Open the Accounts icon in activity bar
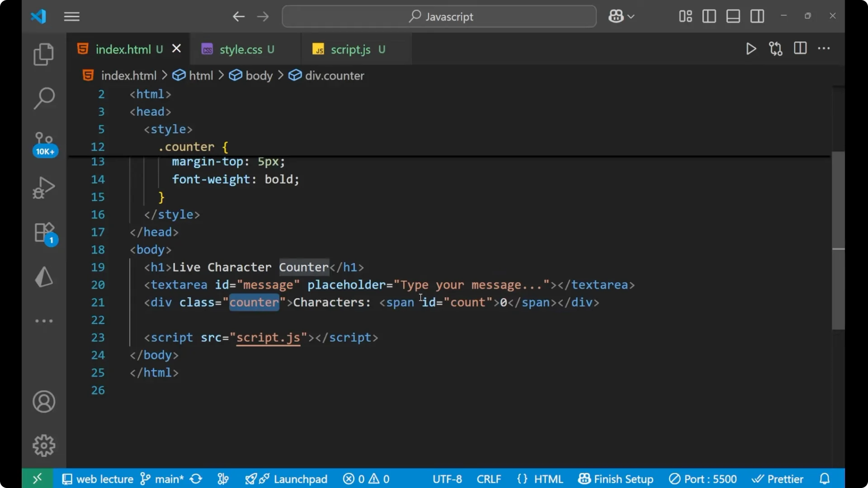 (x=43, y=402)
